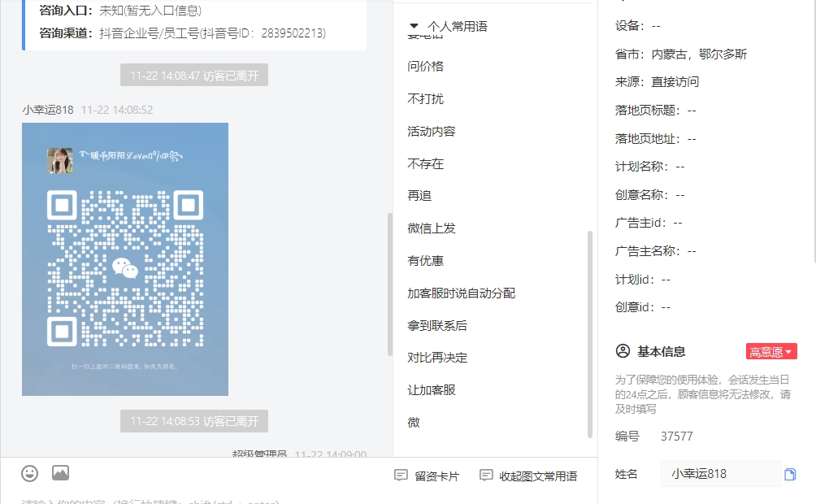
Task: Click the sender name 小幸运818
Action: [48, 110]
